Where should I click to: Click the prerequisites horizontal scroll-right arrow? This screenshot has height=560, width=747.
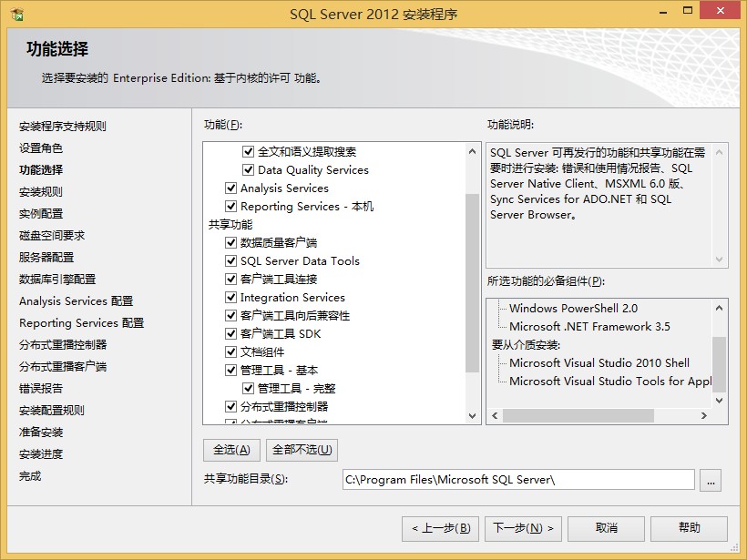point(703,416)
